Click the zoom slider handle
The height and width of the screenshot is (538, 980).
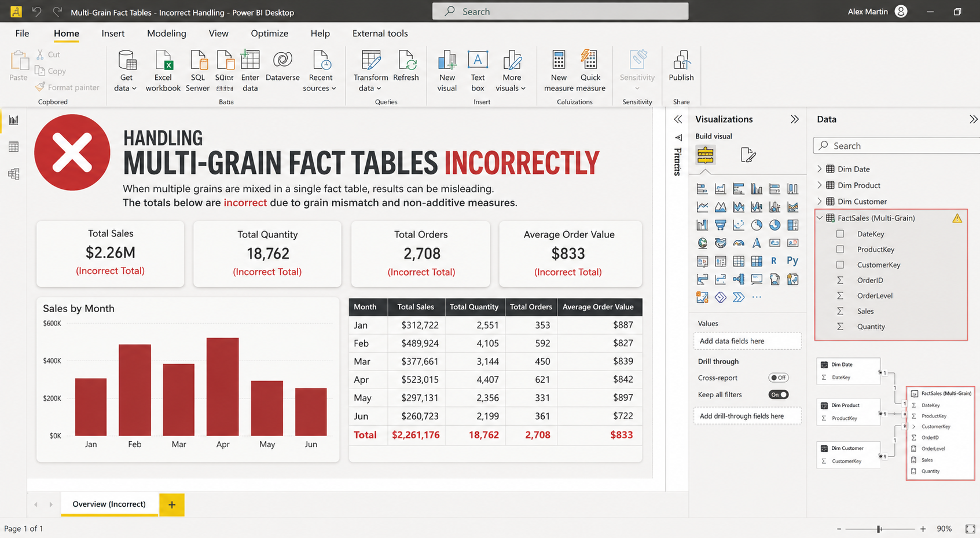pyautogui.click(x=879, y=529)
